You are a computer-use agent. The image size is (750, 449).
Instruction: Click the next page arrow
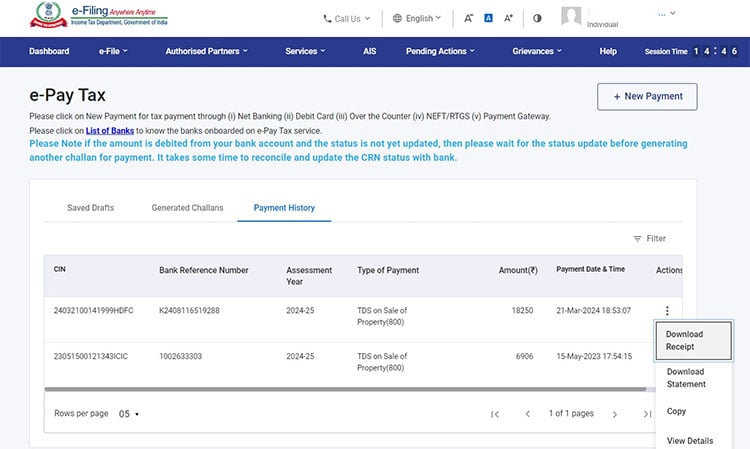coord(615,414)
